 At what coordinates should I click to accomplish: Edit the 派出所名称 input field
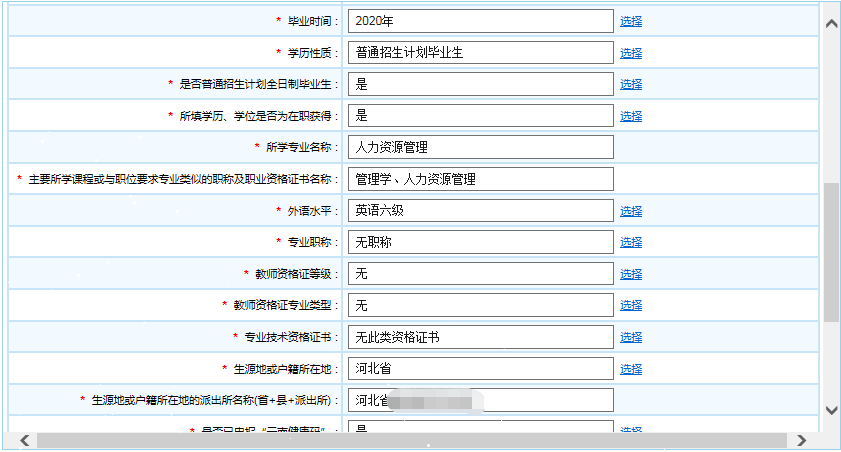(x=481, y=400)
